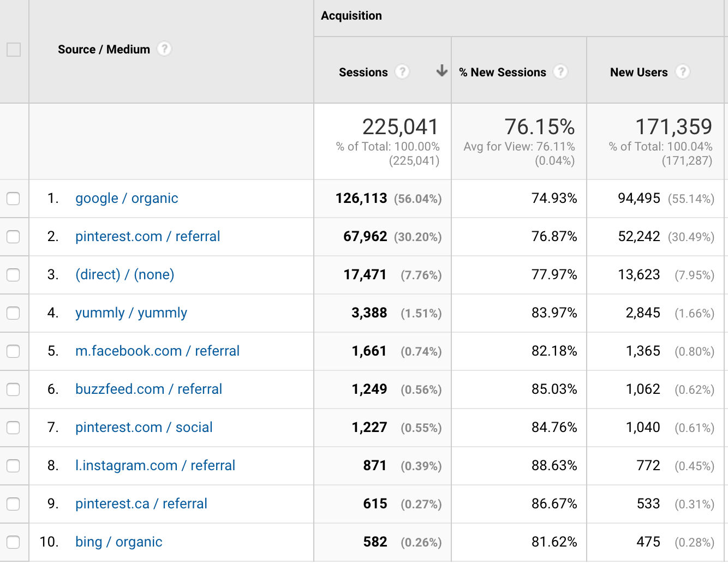Image resolution: width=728 pixels, height=564 pixels.
Task: Click 77.97% new sessions for direct
Action: tap(554, 275)
